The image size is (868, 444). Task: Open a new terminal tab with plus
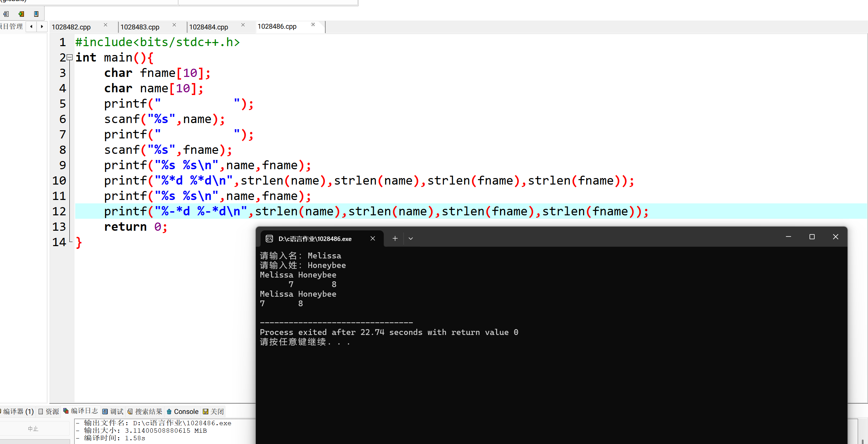coord(395,239)
